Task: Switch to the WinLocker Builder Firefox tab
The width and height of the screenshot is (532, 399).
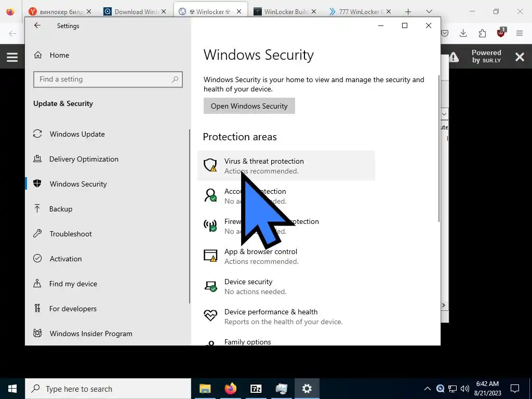Action: pyautogui.click(x=285, y=11)
